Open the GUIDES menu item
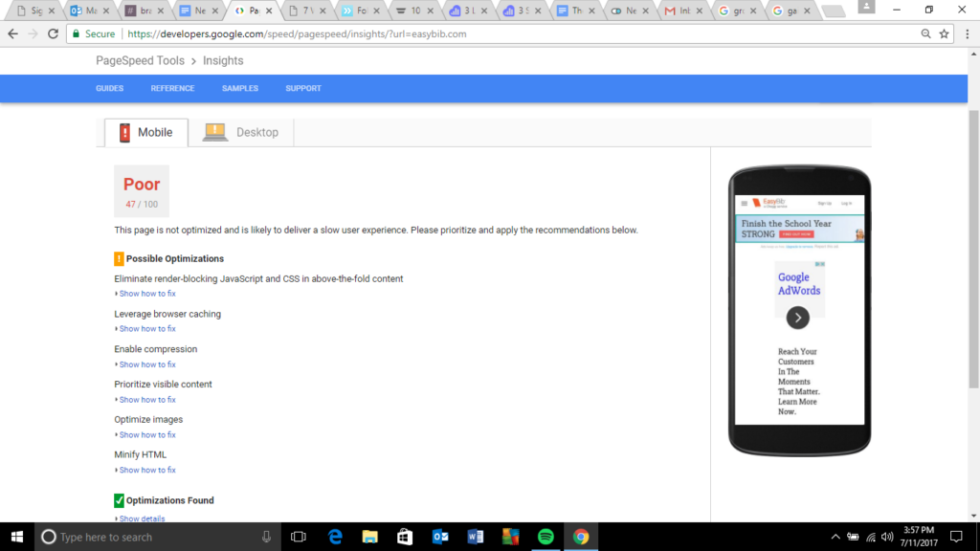Image resolution: width=980 pixels, height=551 pixels. click(109, 88)
